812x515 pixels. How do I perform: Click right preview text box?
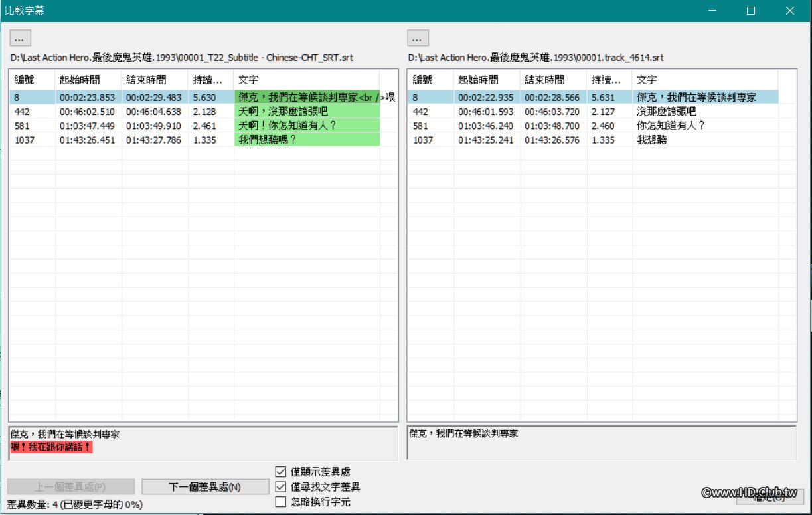[602, 443]
